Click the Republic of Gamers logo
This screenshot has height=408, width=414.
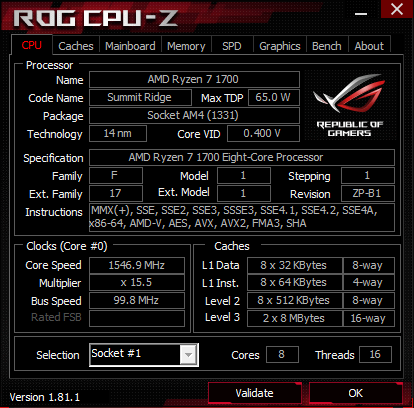(350, 105)
